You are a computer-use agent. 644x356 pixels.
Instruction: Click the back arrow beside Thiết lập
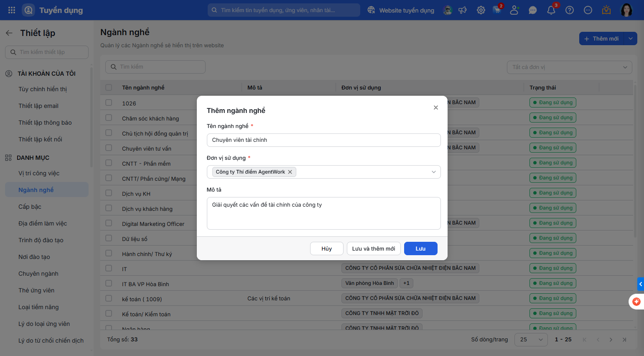9,33
